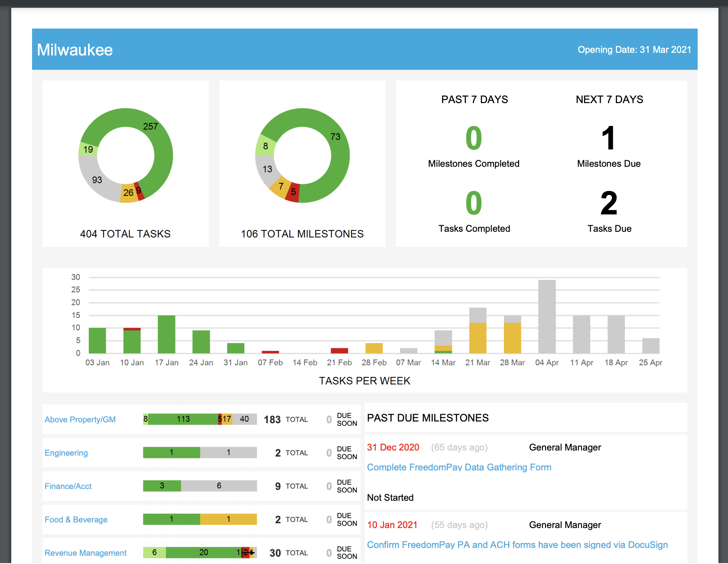
Task: Click the 21 Feb red bar
Action: pyautogui.click(x=339, y=350)
